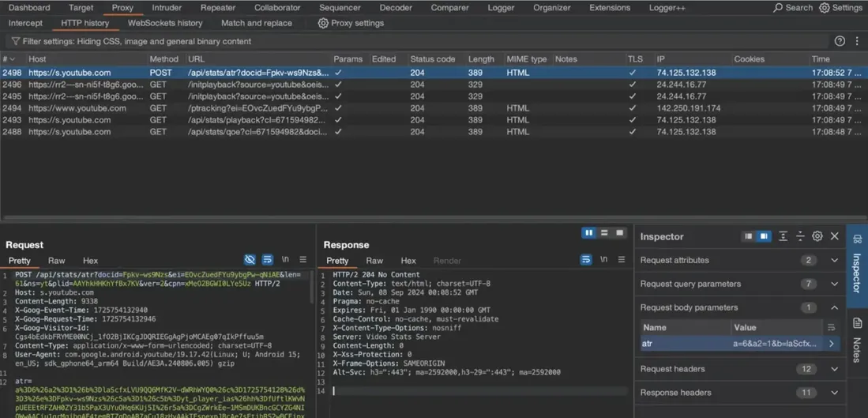
Task: Click the history filter funnel icon
Action: [16, 42]
